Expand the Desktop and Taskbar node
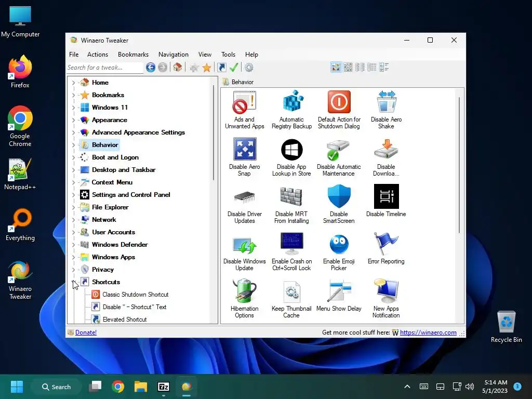The height and width of the screenshot is (399, 532). tap(73, 170)
